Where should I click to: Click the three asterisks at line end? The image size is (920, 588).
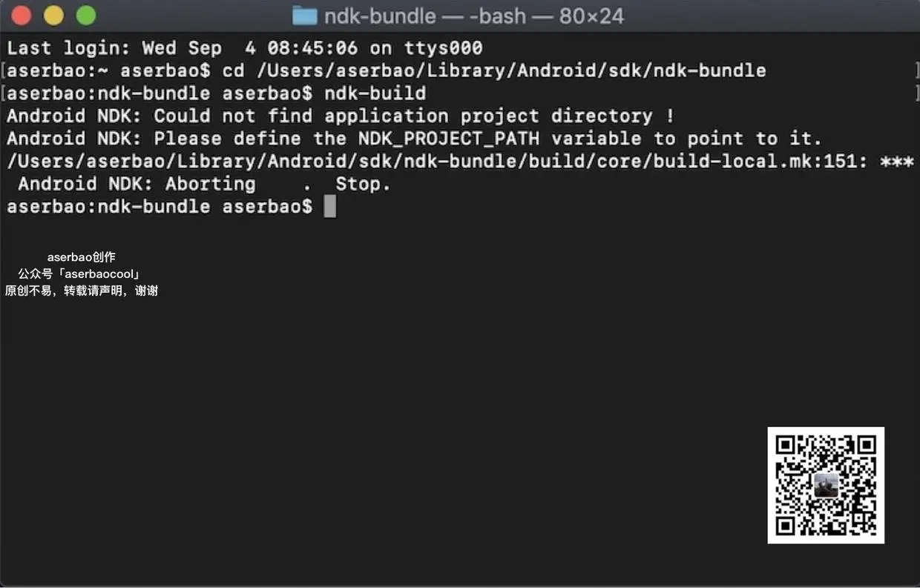tap(896, 162)
